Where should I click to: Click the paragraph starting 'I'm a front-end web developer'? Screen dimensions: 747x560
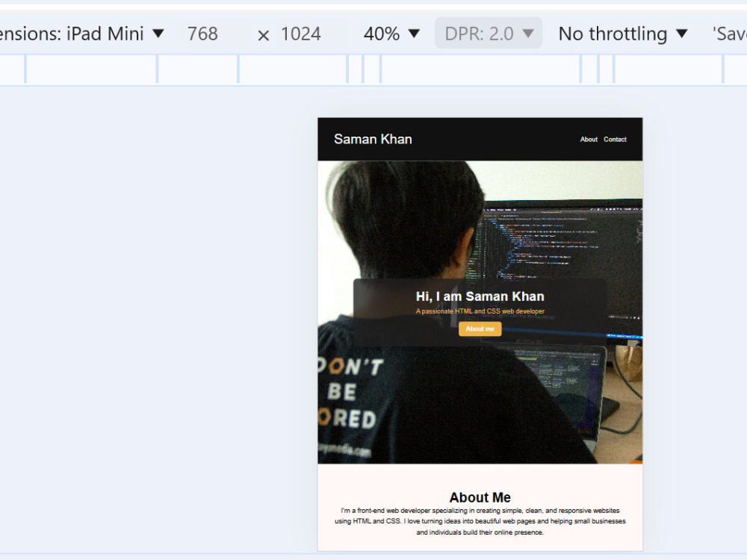point(480,521)
